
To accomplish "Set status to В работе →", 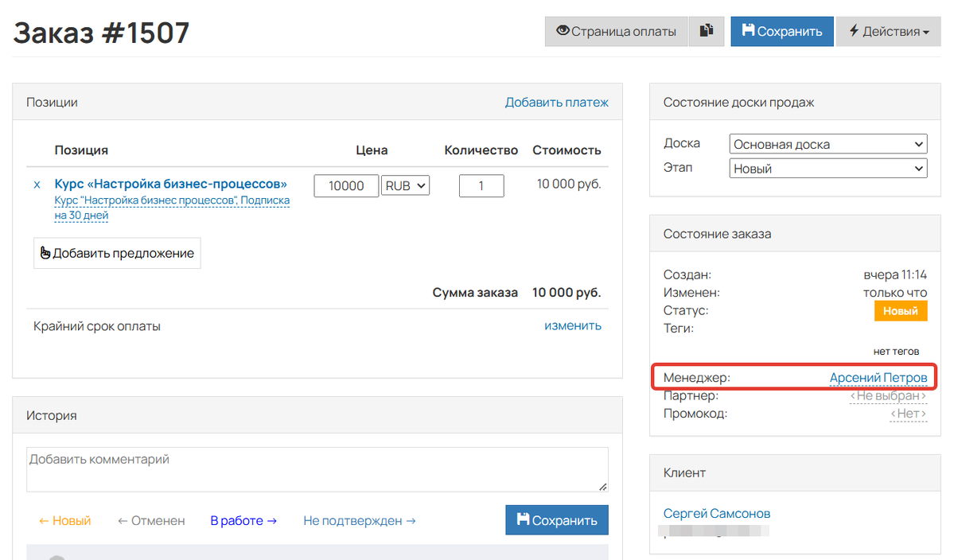I will [x=243, y=520].
